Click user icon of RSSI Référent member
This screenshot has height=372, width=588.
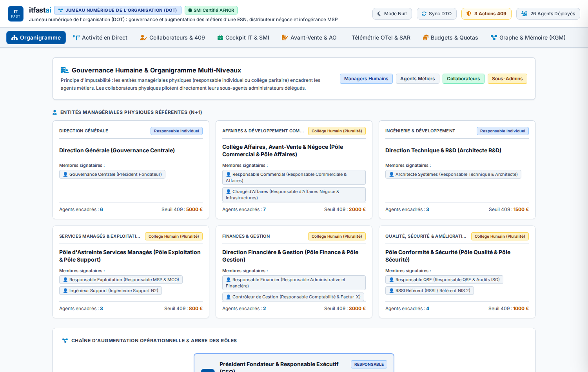(x=392, y=291)
